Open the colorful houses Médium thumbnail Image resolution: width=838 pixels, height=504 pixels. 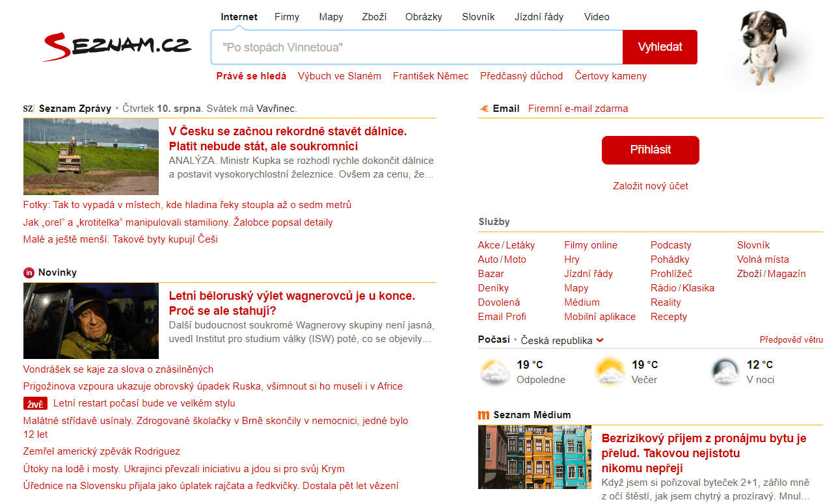click(x=535, y=457)
